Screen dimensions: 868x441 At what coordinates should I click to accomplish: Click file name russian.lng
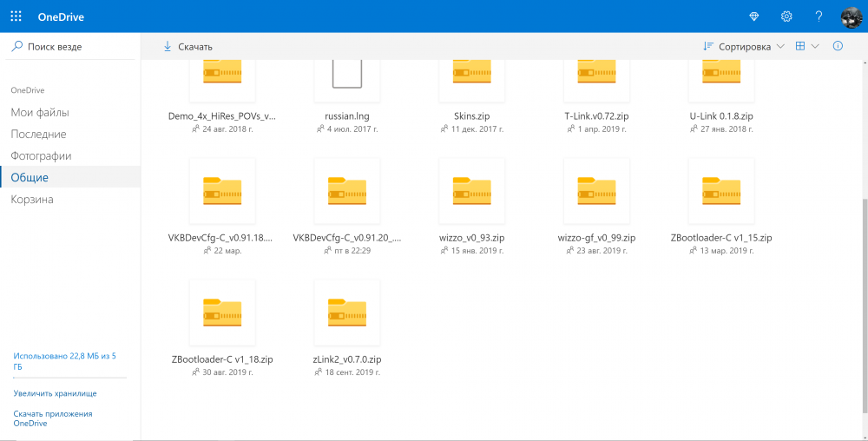tap(347, 116)
